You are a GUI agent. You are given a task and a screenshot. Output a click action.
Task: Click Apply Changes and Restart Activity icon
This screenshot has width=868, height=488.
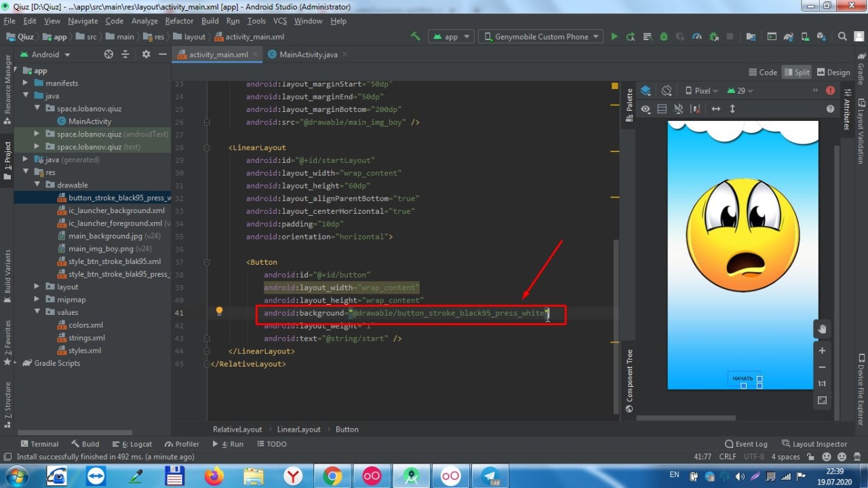pos(631,37)
